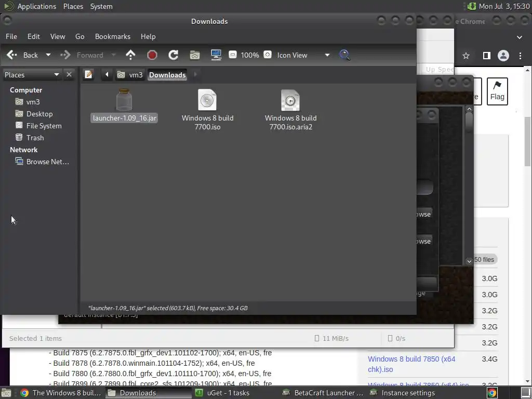Screen dimensions: 532x399
Task: Select Windows 8 build 7700.iso.aria2 file
Action: tap(291, 110)
